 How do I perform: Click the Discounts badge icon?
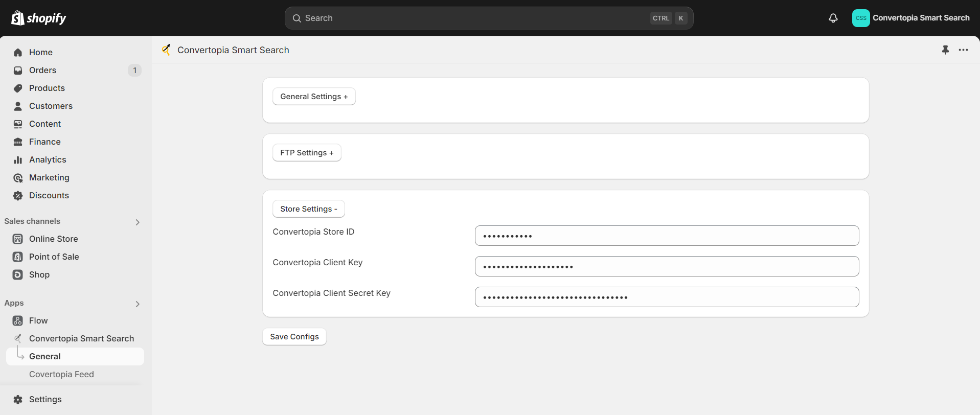pyautogui.click(x=18, y=195)
